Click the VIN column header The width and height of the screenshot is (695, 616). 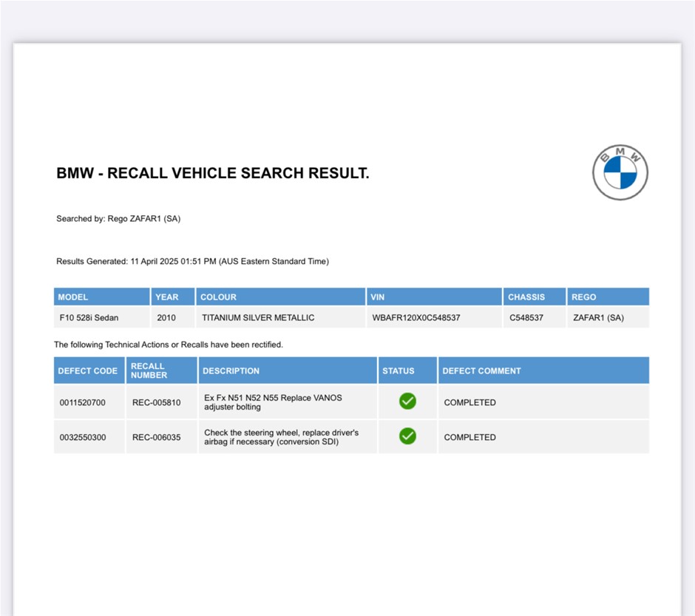pos(378,297)
